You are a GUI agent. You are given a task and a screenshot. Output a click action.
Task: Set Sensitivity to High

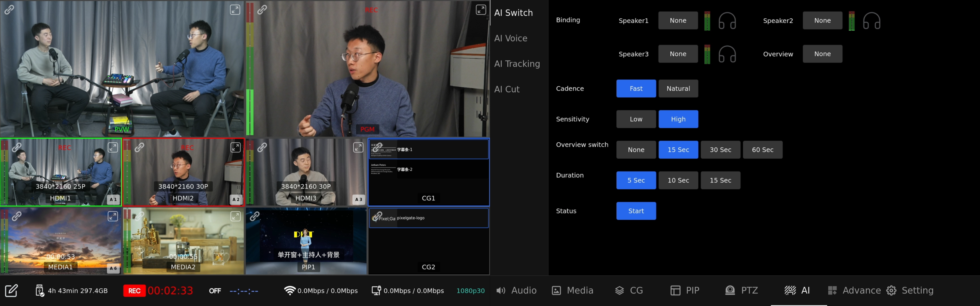click(x=678, y=119)
